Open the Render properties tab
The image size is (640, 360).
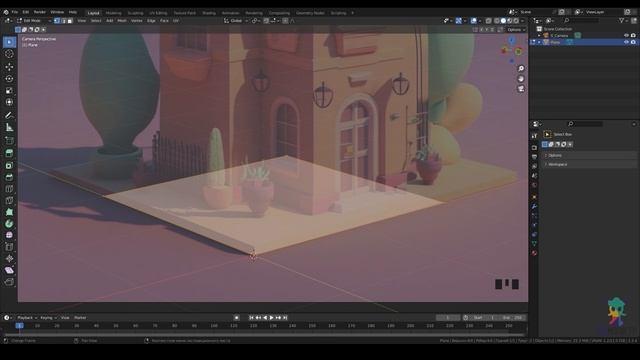pos(534,147)
